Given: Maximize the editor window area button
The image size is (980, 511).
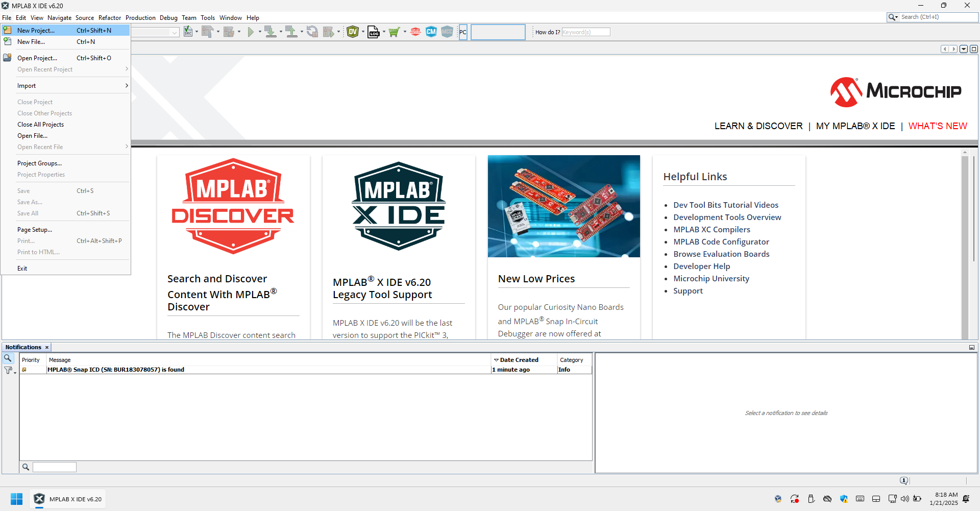Looking at the screenshot, I should point(974,49).
